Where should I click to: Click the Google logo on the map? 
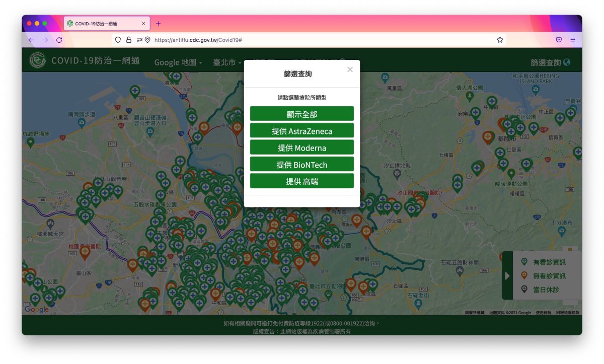pos(37,310)
